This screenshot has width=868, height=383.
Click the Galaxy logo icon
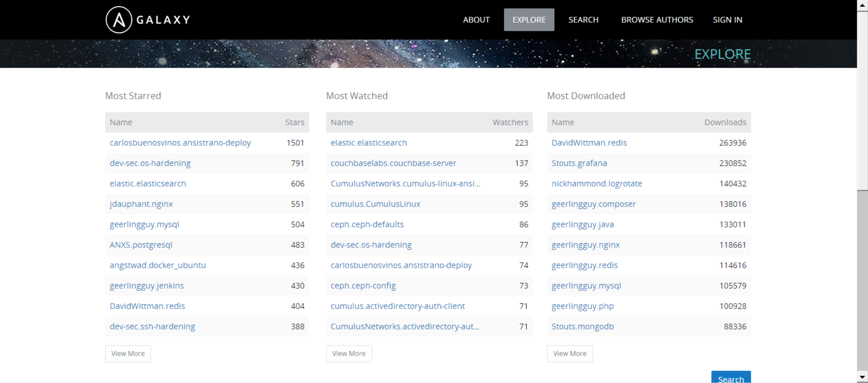pos(119,20)
